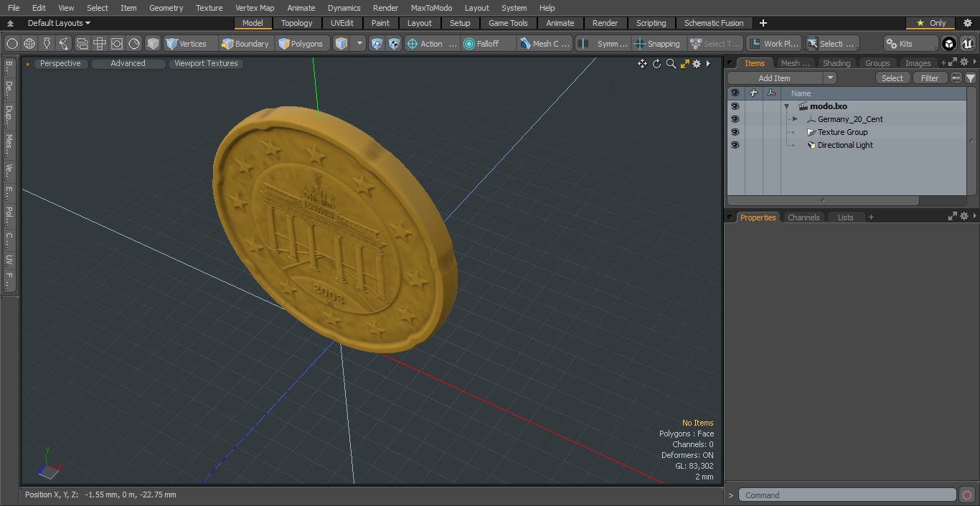The width and height of the screenshot is (980, 506).
Task: Maximize viewport with orange arrows icon
Action: (684, 64)
